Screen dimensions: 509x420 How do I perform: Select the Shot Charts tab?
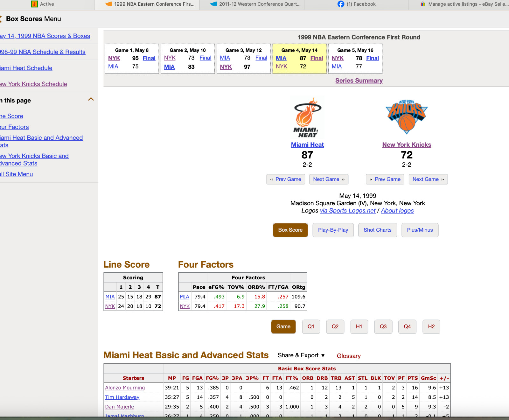(x=378, y=230)
